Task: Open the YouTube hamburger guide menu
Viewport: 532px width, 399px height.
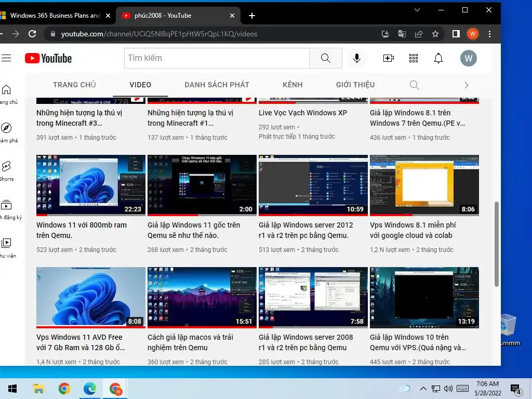Action: 6,58
